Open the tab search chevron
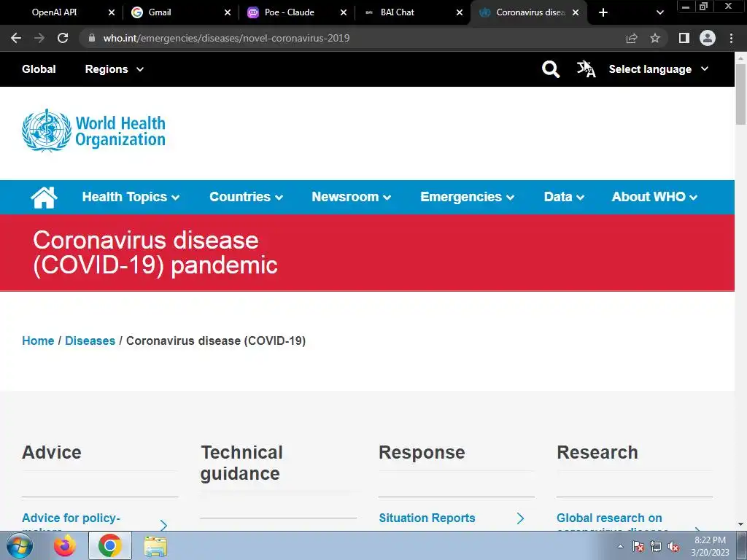This screenshot has width=747, height=560. coord(659,12)
